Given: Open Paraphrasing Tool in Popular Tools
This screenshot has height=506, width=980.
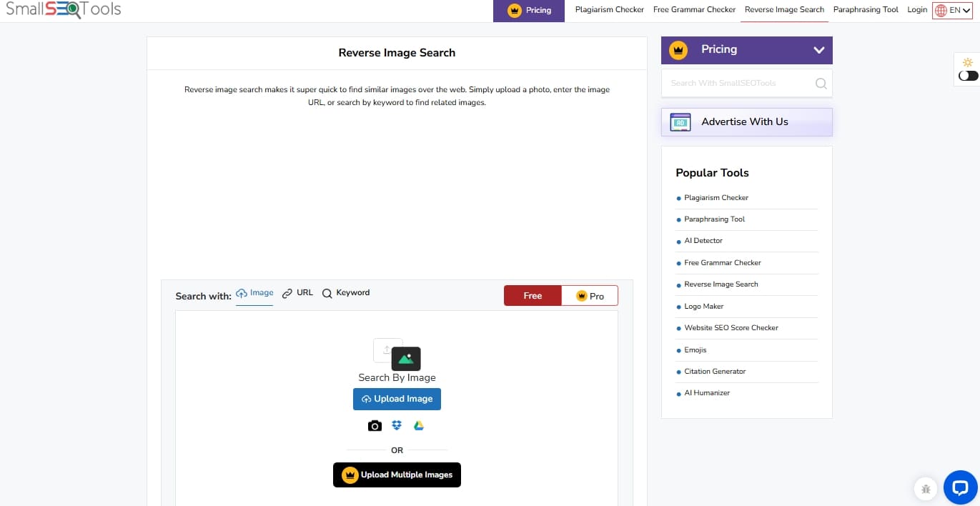Looking at the screenshot, I should [x=715, y=219].
